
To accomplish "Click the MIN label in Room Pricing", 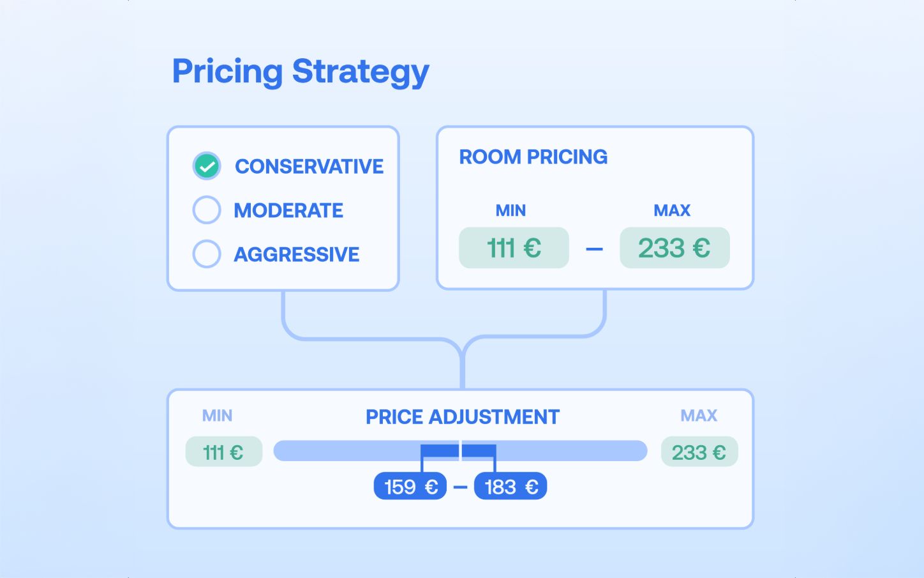I will click(x=510, y=211).
